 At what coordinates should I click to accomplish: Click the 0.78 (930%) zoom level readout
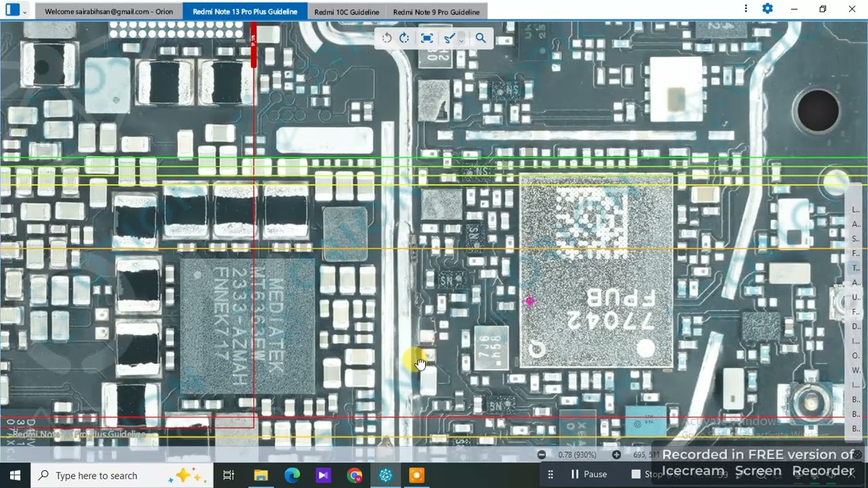coord(578,455)
